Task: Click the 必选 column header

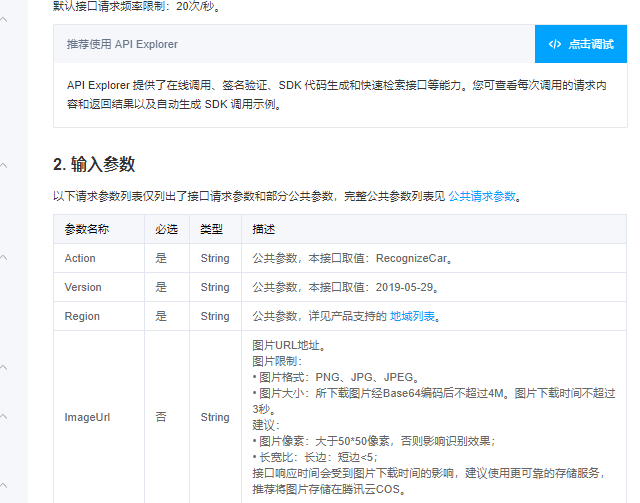Action: [167, 229]
